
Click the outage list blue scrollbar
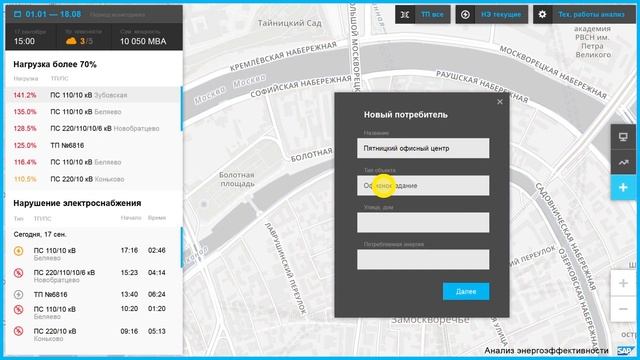coord(182,247)
